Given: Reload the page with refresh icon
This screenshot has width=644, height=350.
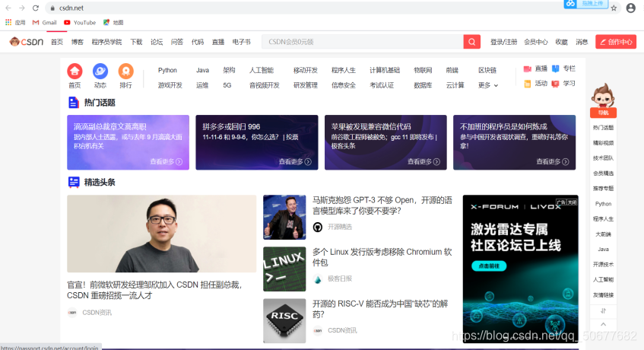Looking at the screenshot, I should [36, 8].
